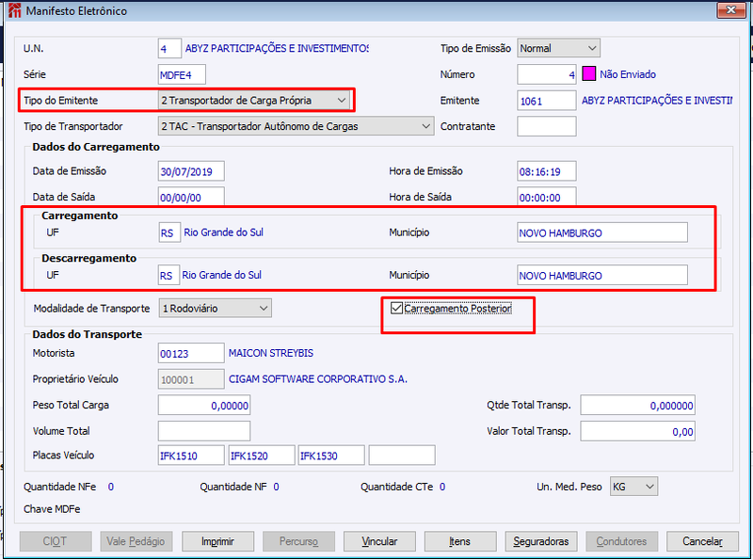Open the Seguradoras button

click(x=540, y=541)
